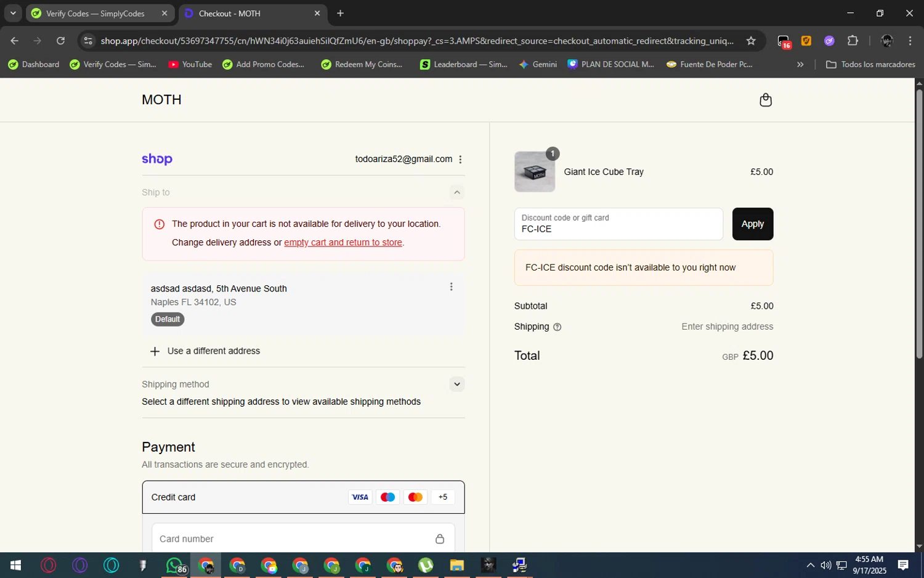Open the PLAN DE SOCIAL M... bookmark
The width and height of the screenshot is (924, 578).
(611, 64)
